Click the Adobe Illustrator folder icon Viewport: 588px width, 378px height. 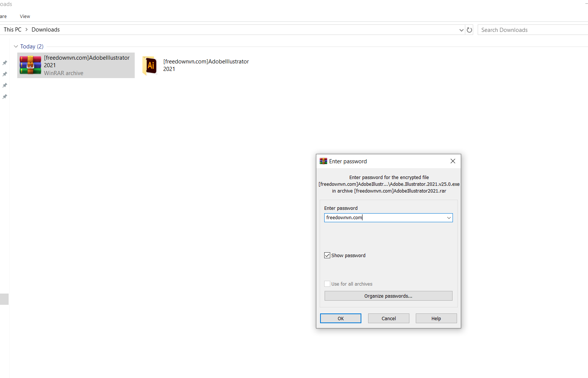coord(150,65)
